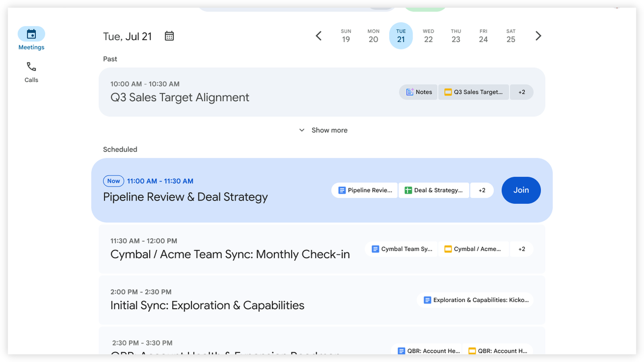Viewport: 644px width, 362px height.
Task: Select Saturday 25 in the week strip
Action: point(511,36)
